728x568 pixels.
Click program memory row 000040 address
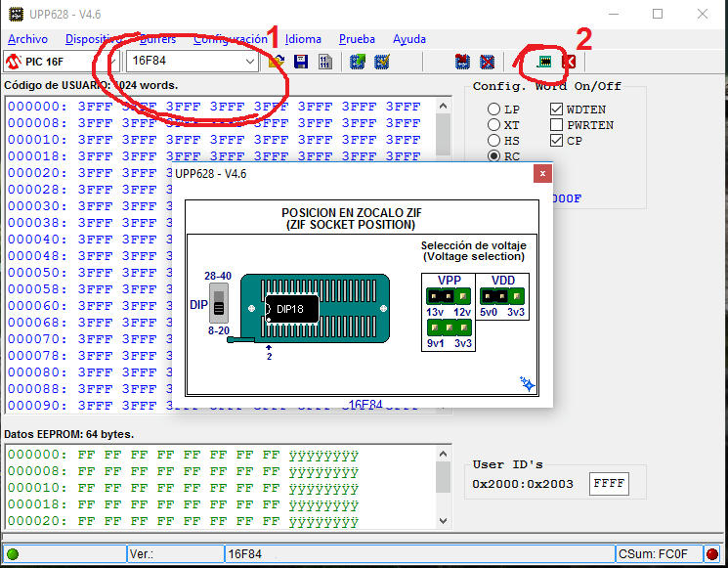pos(37,240)
